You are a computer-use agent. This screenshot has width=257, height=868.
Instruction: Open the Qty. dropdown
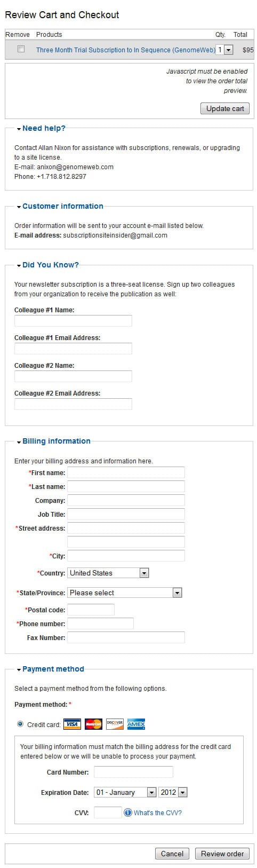click(224, 50)
